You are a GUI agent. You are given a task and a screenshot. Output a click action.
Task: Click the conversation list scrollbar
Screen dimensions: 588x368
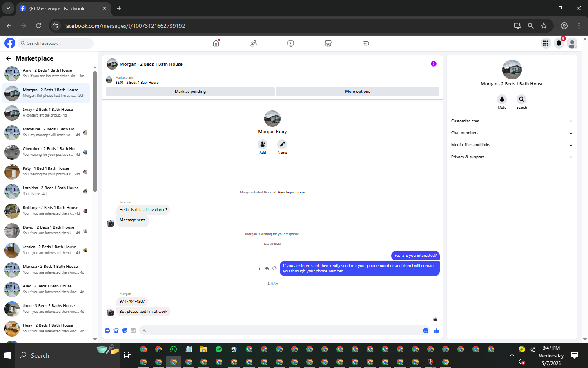pos(95,131)
